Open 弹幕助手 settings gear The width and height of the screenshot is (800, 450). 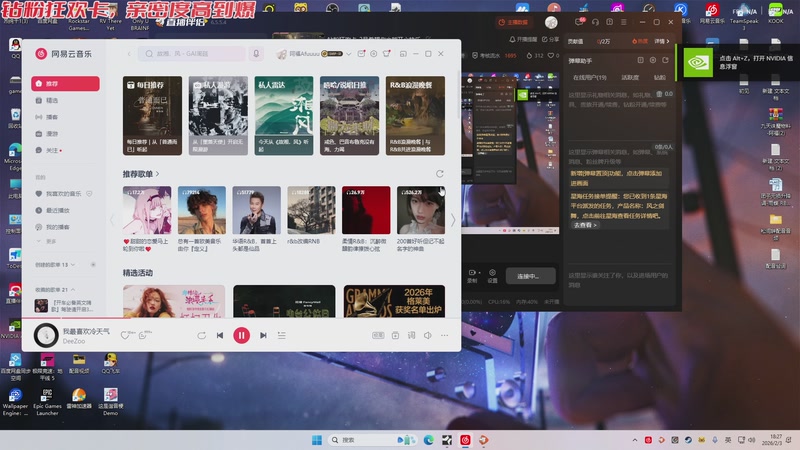point(653,60)
